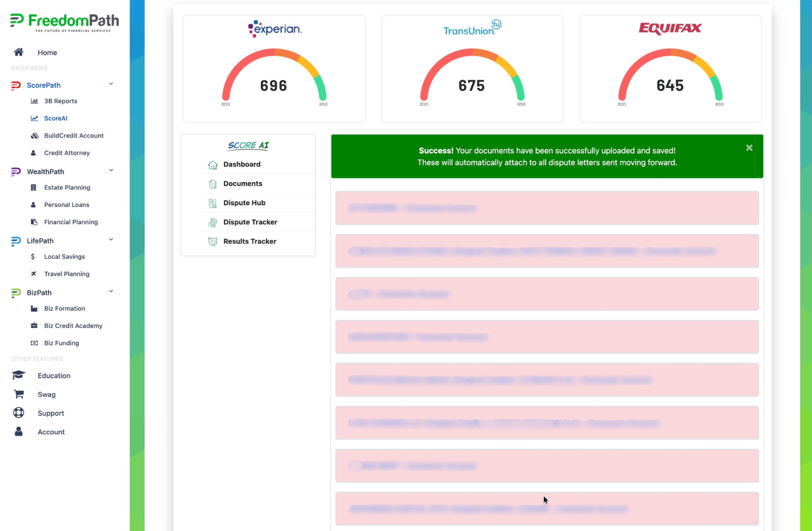Click the Swag shopping cart icon
The width and height of the screenshot is (812, 531).
[x=19, y=394]
